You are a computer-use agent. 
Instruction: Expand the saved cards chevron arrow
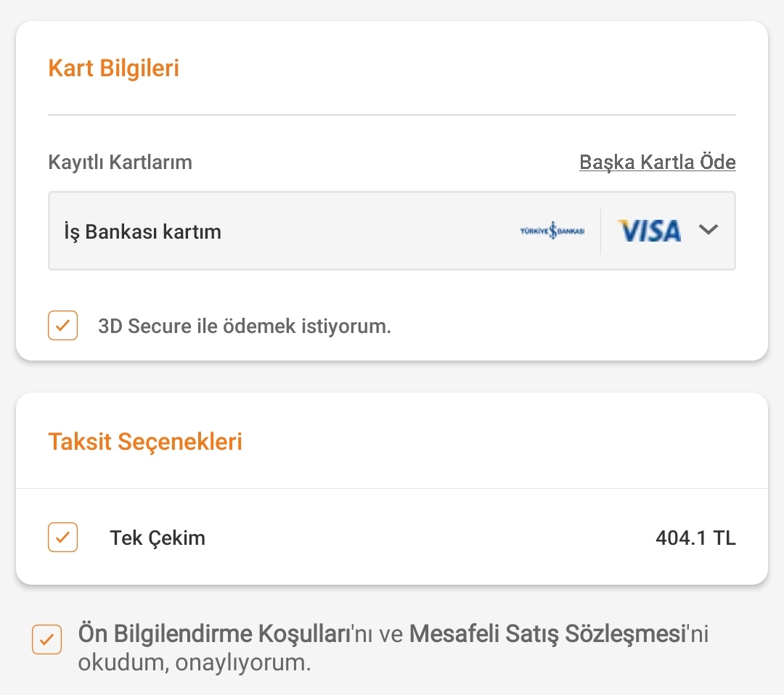click(708, 230)
